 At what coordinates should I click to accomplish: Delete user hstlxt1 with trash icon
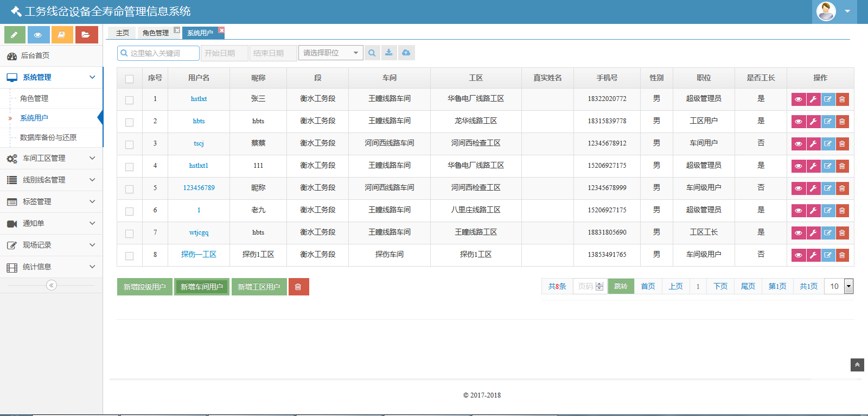click(x=842, y=166)
